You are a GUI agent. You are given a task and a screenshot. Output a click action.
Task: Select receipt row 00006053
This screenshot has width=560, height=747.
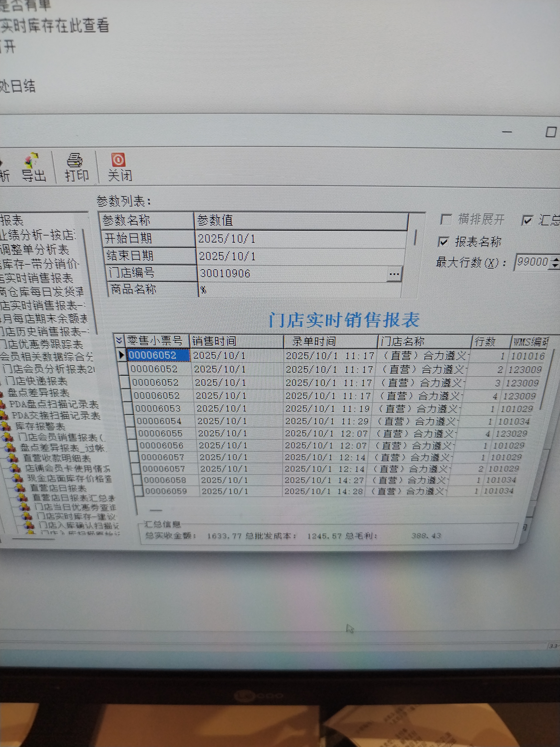pyautogui.click(x=158, y=409)
